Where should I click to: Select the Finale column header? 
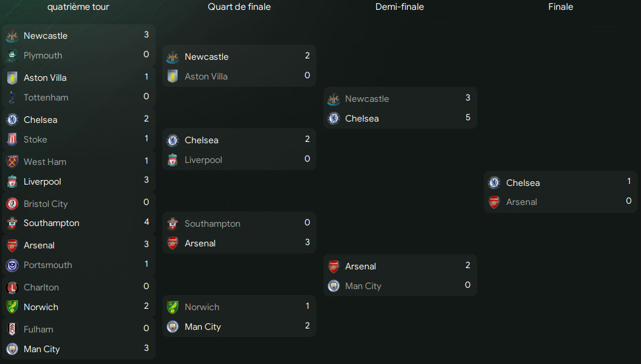(561, 7)
